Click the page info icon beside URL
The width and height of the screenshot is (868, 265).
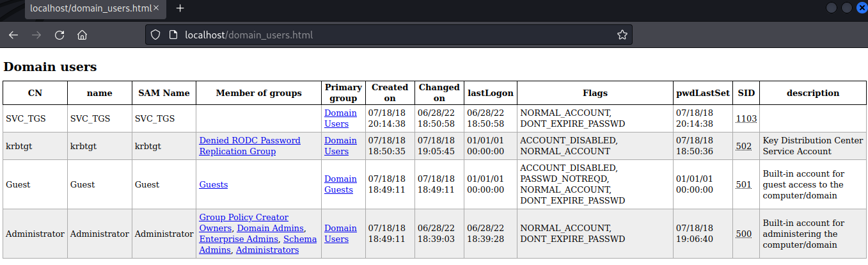click(172, 35)
